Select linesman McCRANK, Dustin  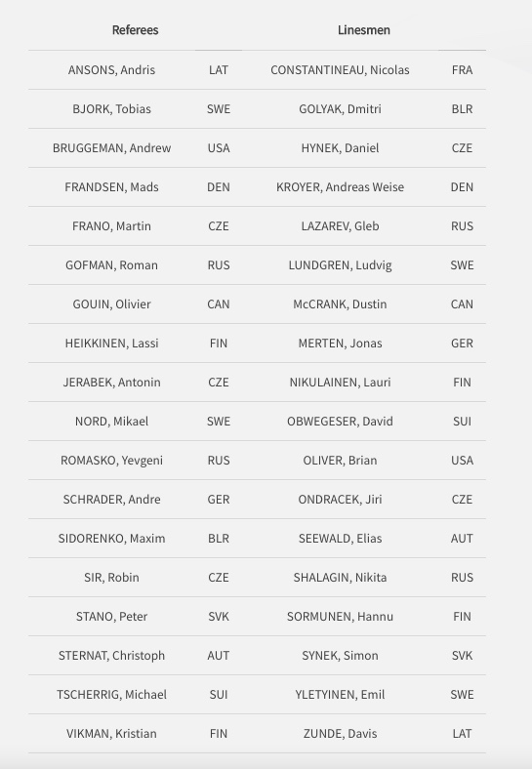point(340,304)
